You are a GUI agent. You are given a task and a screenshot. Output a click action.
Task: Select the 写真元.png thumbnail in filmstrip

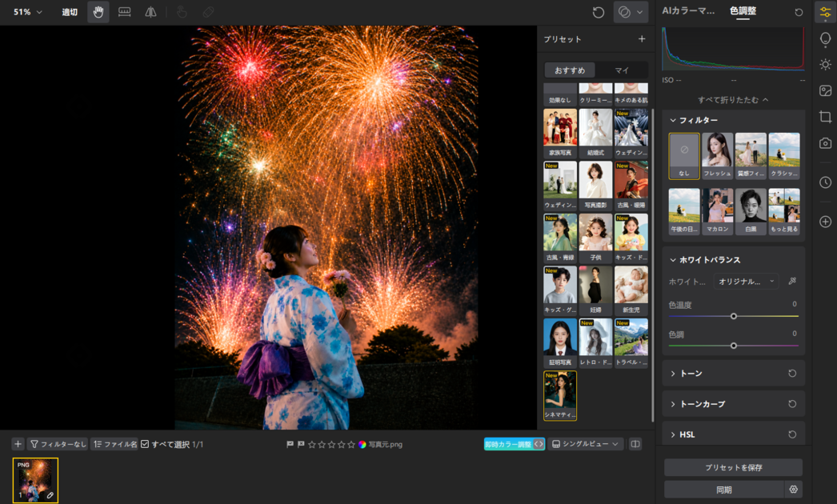35,480
